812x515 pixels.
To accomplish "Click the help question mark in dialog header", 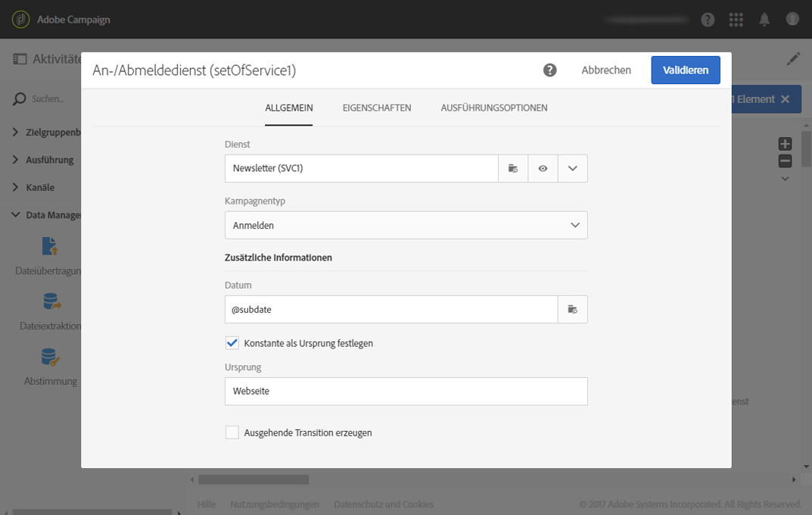I will [x=550, y=70].
